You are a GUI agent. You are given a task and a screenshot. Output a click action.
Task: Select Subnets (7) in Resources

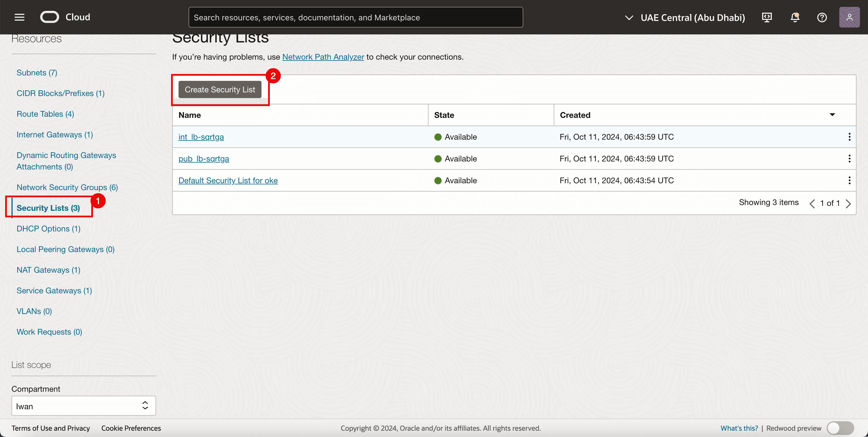(x=37, y=73)
